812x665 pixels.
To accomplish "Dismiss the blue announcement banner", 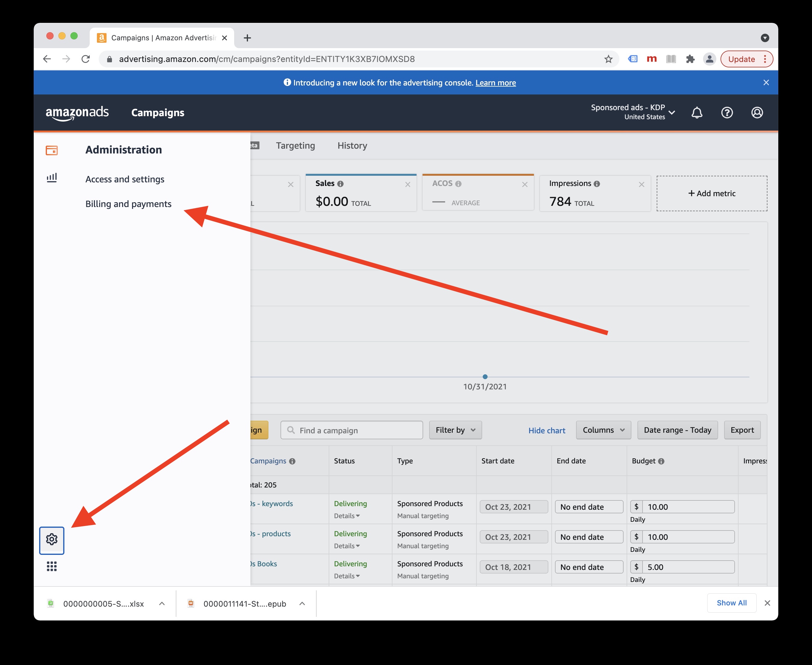I will coord(766,83).
